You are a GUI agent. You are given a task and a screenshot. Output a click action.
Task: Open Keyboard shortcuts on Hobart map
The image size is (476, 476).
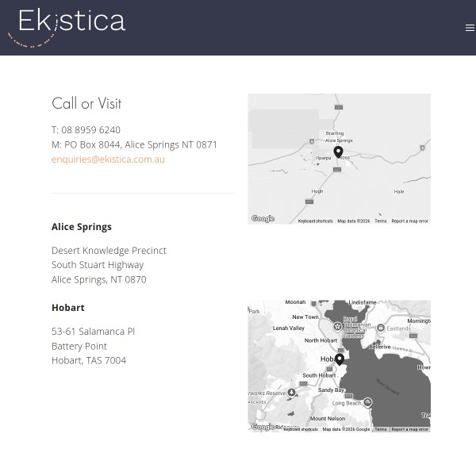pos(301,429)
